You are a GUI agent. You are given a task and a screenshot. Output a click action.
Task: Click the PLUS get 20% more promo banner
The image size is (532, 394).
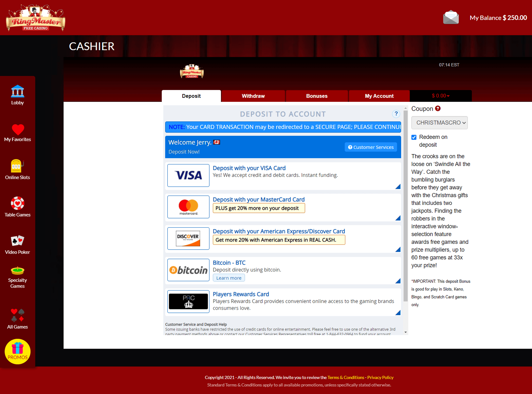point(259,208)
